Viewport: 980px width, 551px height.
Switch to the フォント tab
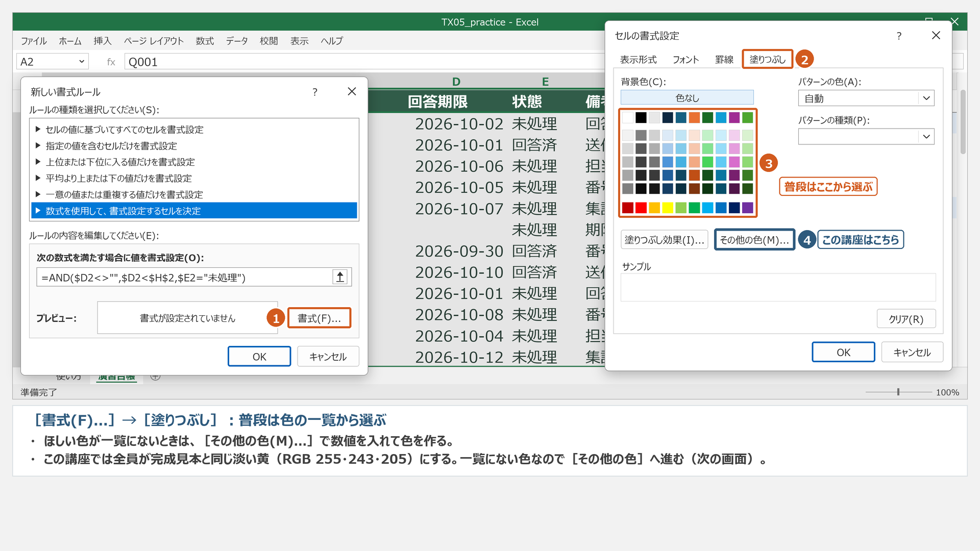(685, 60)
